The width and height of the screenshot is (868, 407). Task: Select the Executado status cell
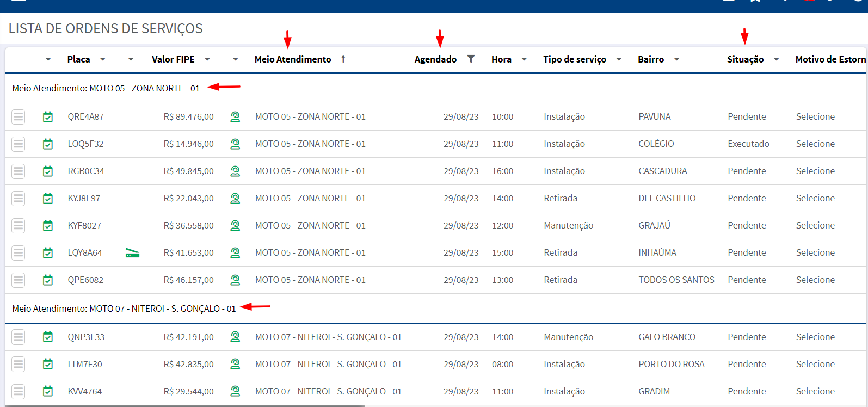pyautogui.click(x=749, y=144)
